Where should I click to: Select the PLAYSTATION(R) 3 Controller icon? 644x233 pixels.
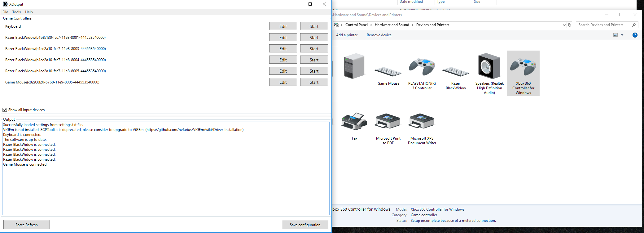pos(422,67)
